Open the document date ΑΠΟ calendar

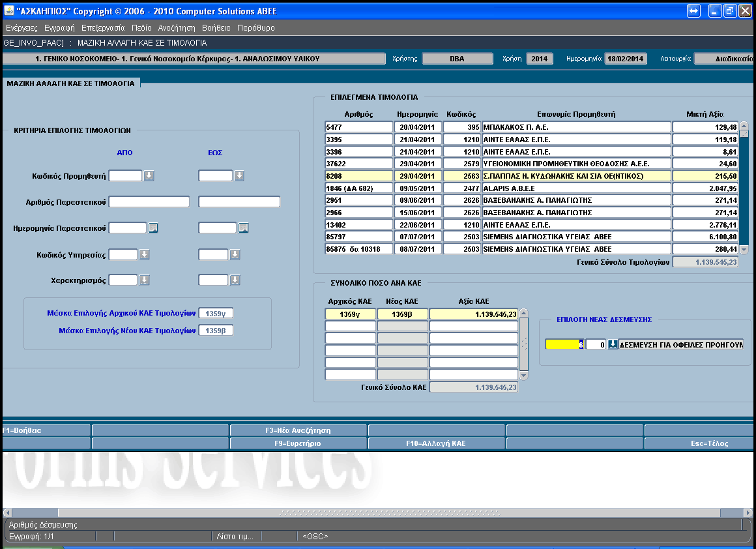coord(153,228)
